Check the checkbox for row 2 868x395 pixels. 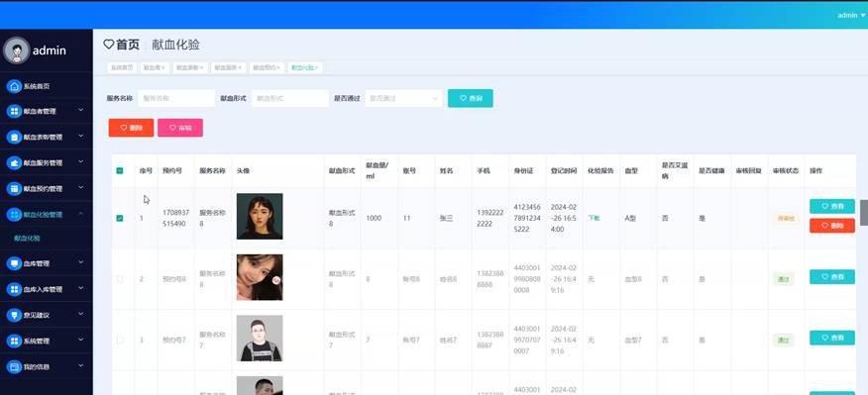pyautogui.click(x=120, y=279)
